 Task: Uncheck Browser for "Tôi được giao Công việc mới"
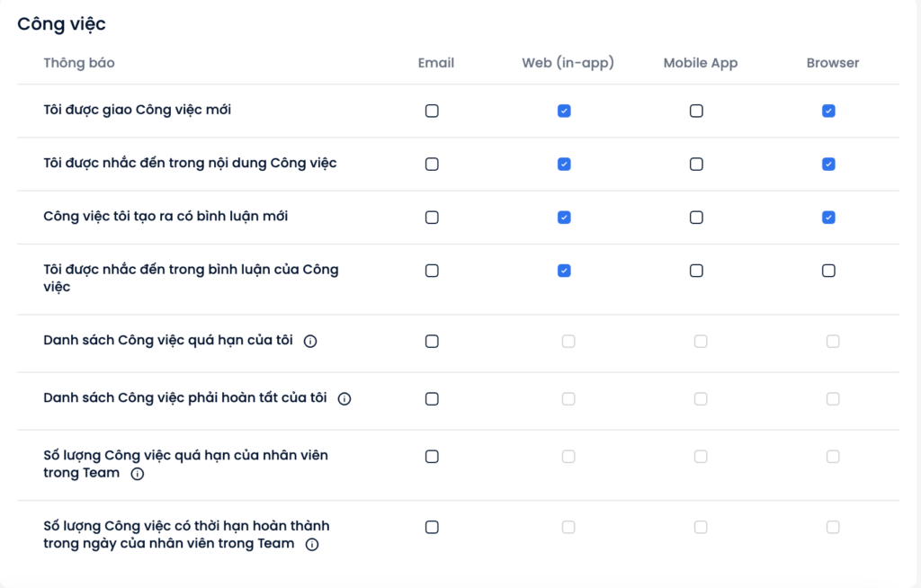(x=828, y=111)
